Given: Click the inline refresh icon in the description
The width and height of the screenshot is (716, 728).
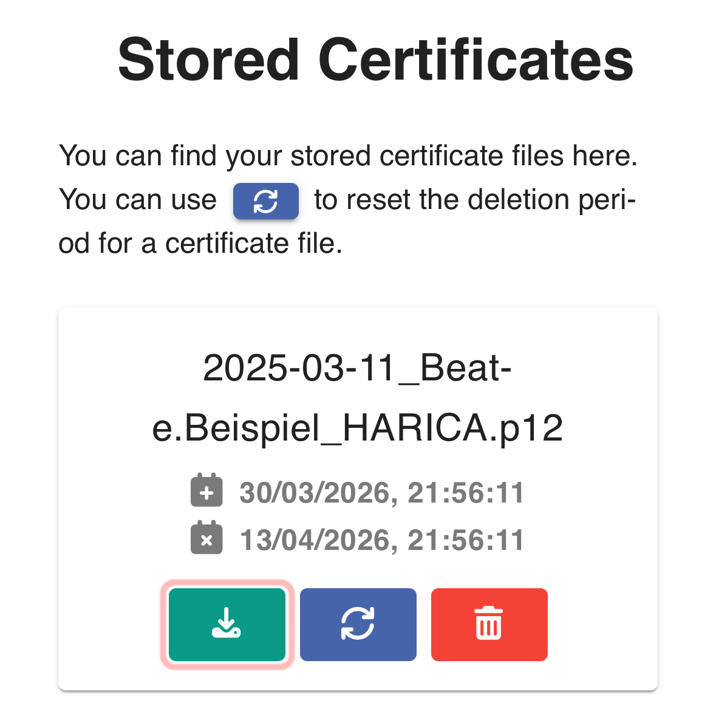Looking at the screenshot, I should (265, 201).
